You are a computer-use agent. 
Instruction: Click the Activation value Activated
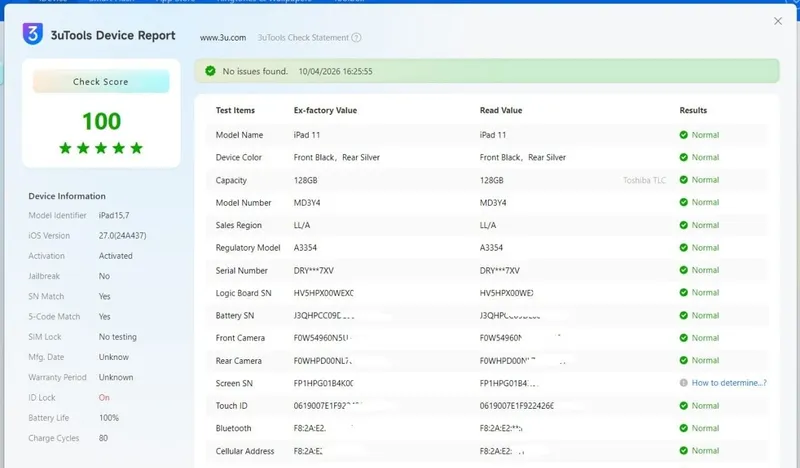(115, 256)
